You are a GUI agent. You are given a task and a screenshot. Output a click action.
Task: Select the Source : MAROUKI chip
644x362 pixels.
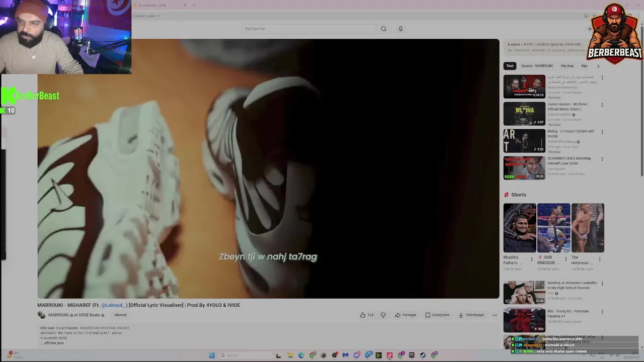pyautogui.click(x=537, y=66)
